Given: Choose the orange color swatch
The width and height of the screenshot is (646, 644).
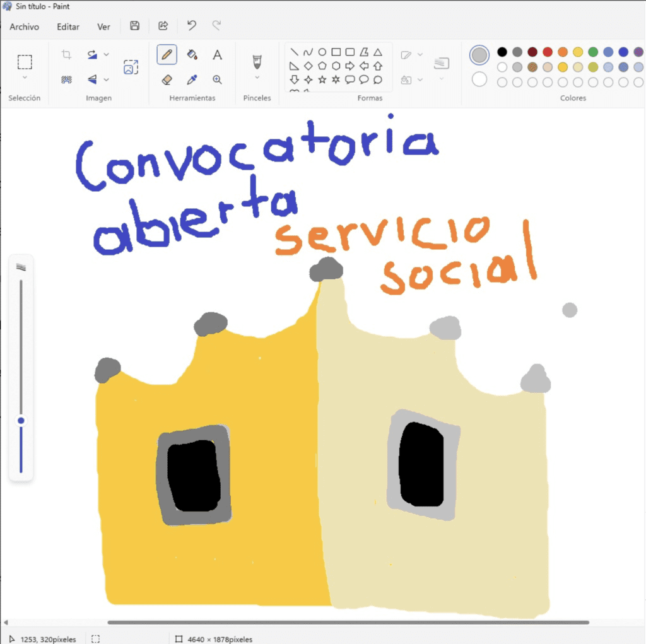Looking at the screenshot, I should [x=563, y=52].
